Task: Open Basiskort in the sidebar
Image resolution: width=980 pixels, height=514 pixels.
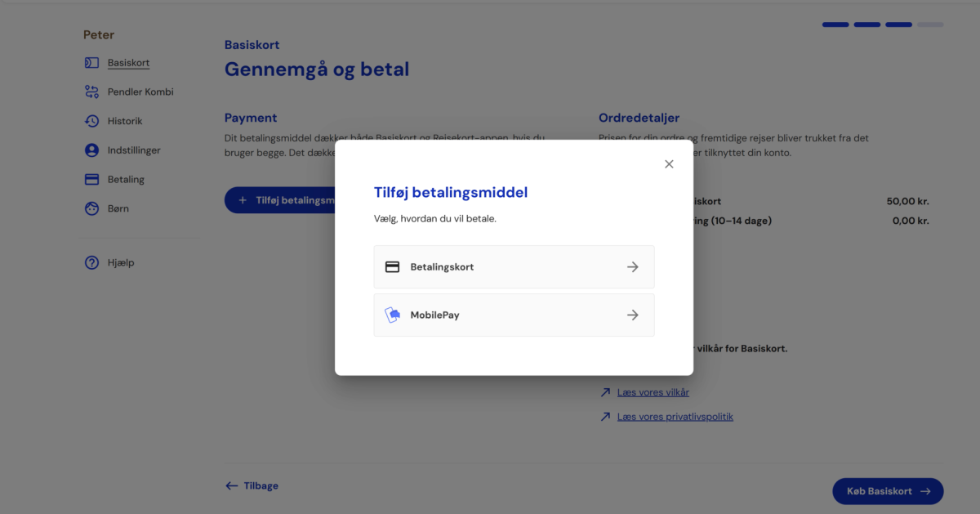Action: point(128,63)
